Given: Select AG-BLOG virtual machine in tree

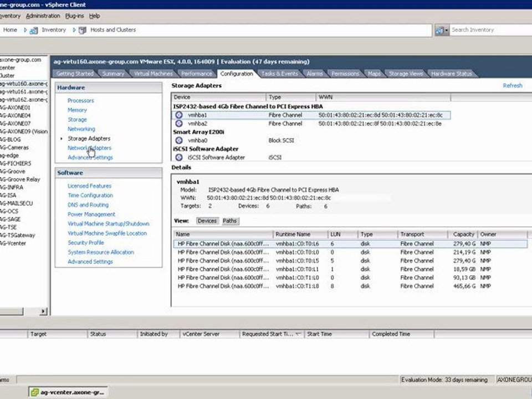Looking at the screenshot, I should click(x=11, y=140).
